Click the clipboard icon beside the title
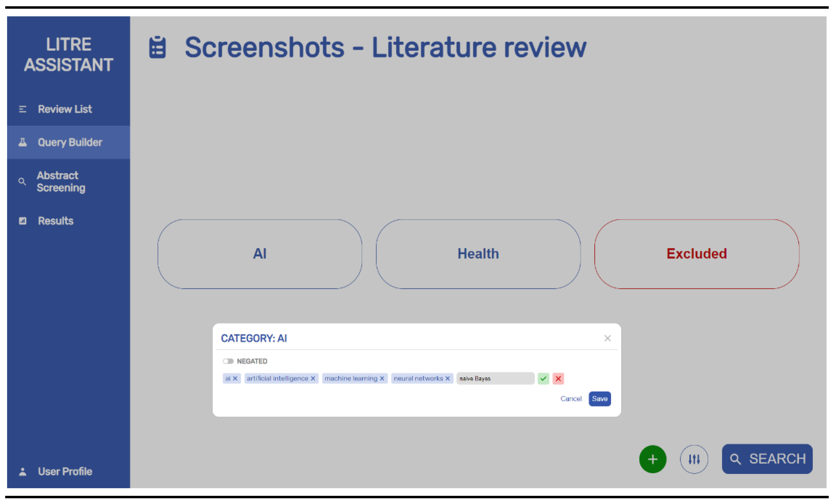Image resolution: width=835 pixels, height=504 pixels. (157, 47)
